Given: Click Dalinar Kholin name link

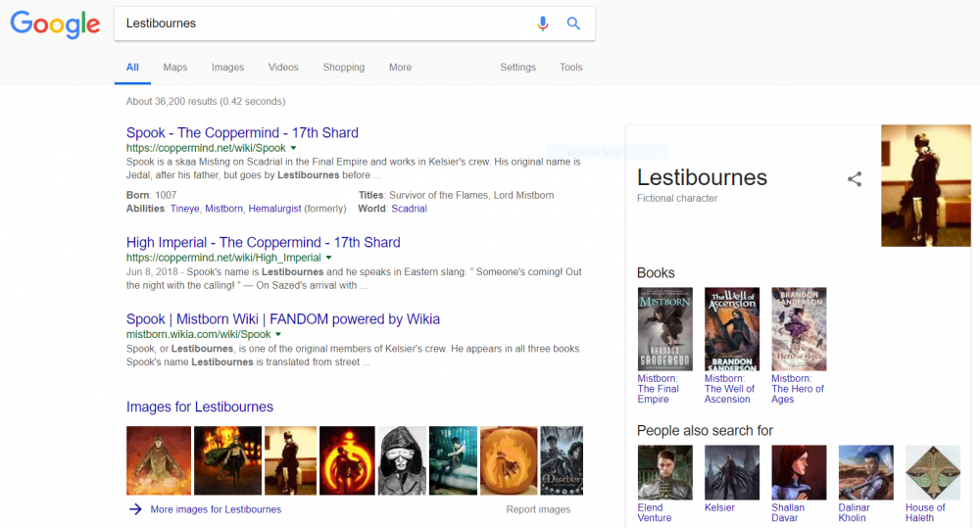Looking at the screenshot, I should [x=854, y=512].
